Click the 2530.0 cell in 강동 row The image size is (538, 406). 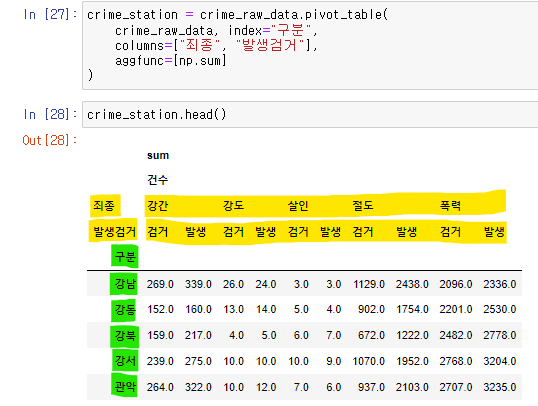click(500, 309)
